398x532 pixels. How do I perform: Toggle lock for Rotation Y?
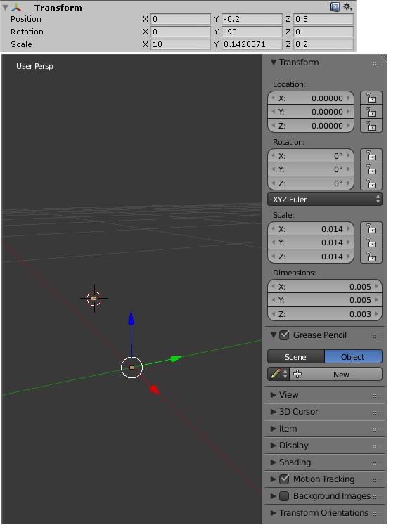pyautogui.click(x=371, y=169)
